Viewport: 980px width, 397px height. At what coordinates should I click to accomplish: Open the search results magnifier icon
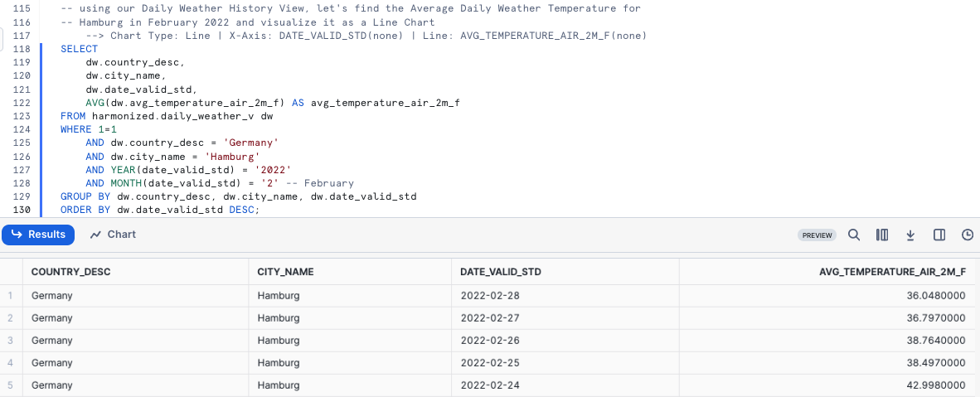[854, 235]
